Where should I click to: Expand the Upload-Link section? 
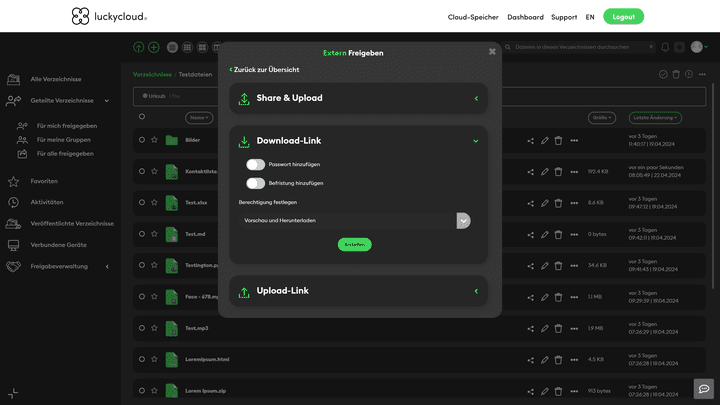click(476, 291)
